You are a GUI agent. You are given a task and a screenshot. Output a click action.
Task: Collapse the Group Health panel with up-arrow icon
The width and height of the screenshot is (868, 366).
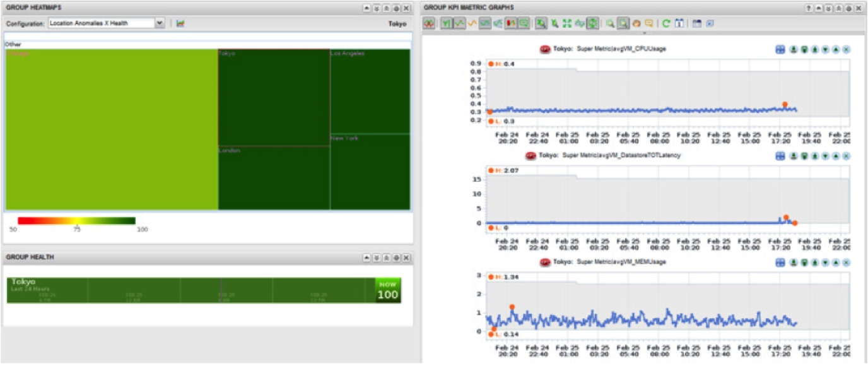coord(367,258)
